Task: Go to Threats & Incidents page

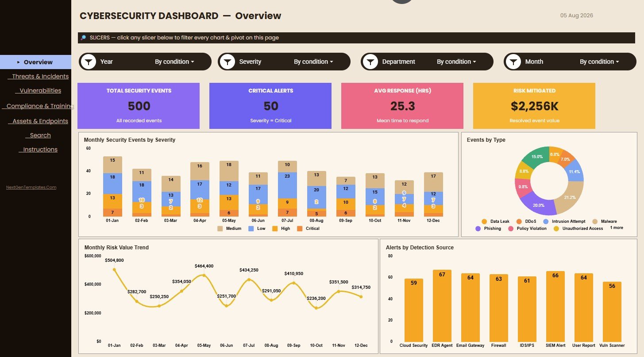Action: tap(40, 76)
